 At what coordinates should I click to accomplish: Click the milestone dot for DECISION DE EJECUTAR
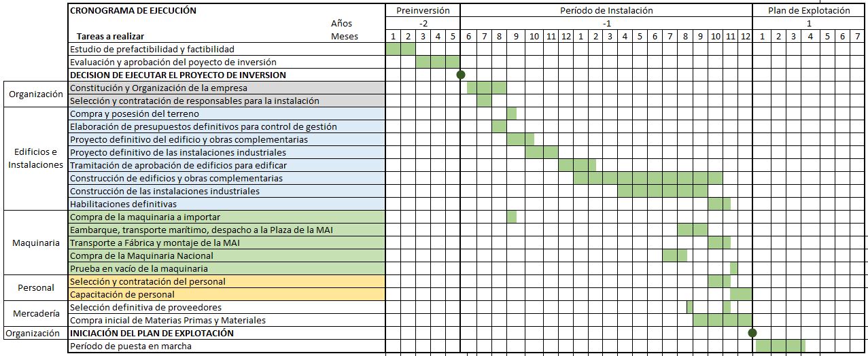460,75
